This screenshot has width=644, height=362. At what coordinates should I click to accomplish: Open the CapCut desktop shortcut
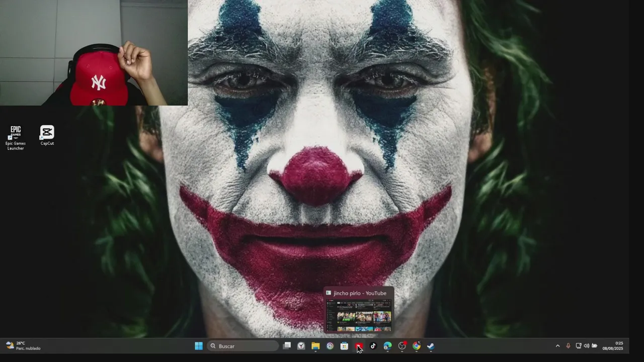[47, 136]
